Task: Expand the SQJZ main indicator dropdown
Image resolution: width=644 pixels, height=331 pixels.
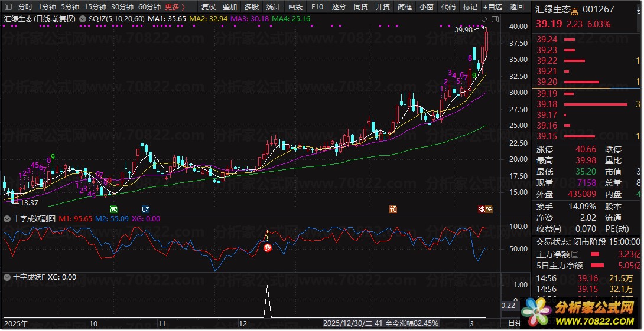Action: coord(82,19)
